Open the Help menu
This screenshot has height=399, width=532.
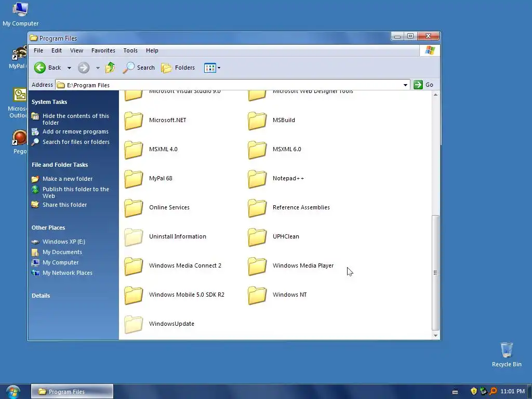pos(152,50)
